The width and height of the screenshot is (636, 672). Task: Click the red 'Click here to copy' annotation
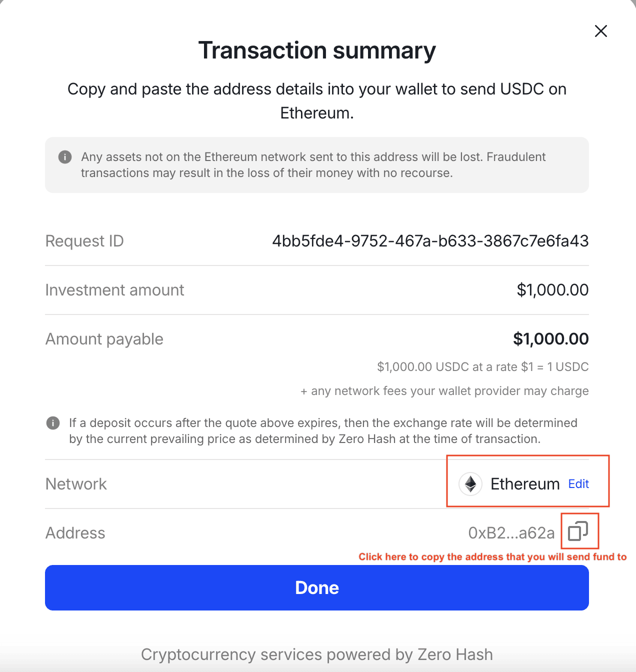(492, 557)
